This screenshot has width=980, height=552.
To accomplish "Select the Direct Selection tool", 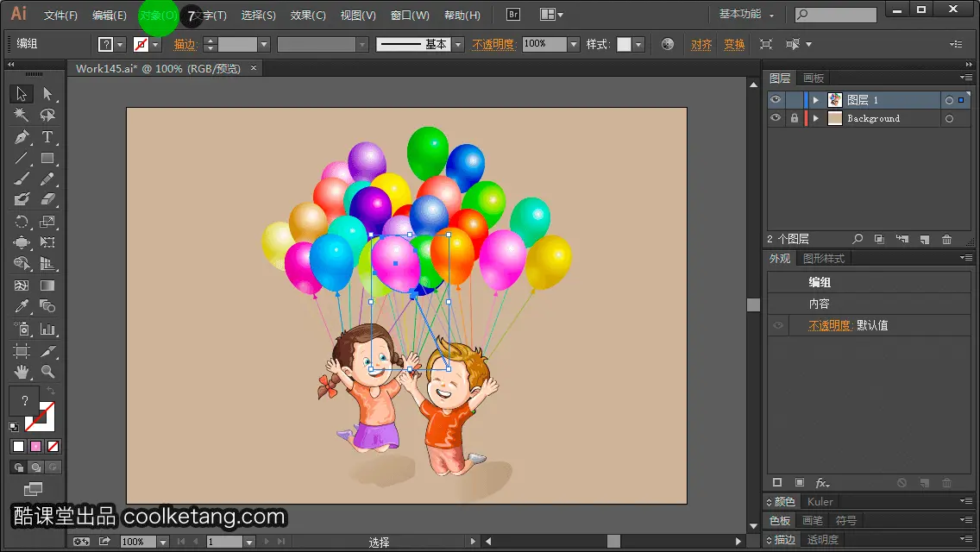I will point(47,94).
